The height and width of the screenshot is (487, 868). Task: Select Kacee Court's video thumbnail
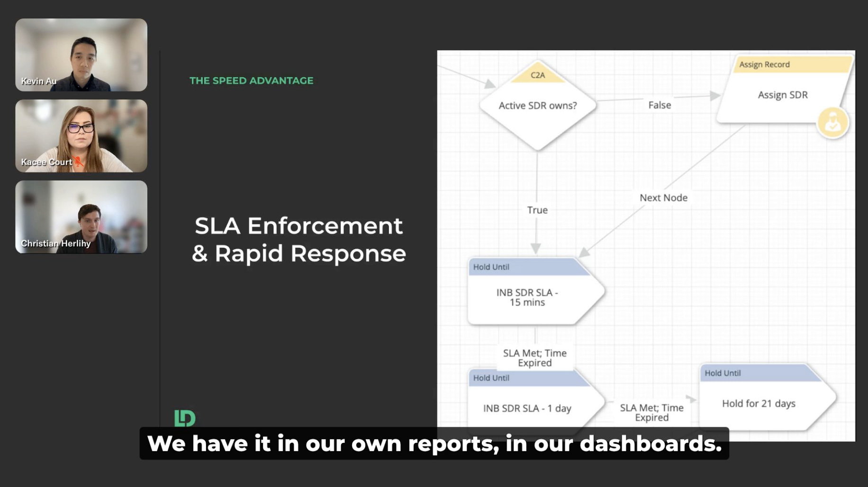tap(81, 136)
